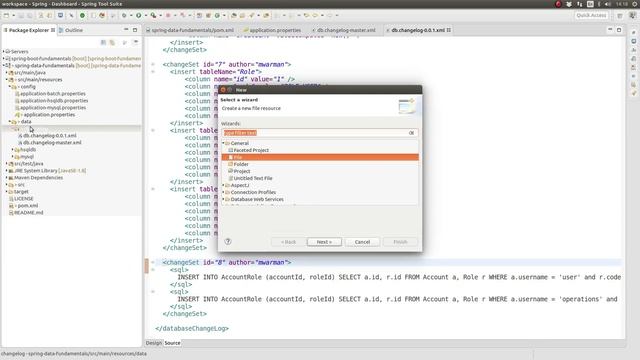The height and width of the screenshot is (360, 640).
Task: Fold the changeSet id 8 block
Action: coord(153,262)
